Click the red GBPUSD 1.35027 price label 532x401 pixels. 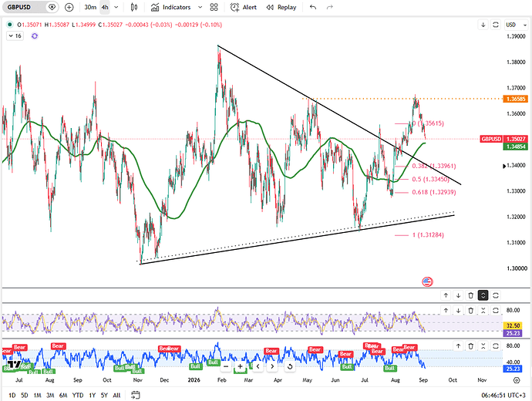pos(503,139)
